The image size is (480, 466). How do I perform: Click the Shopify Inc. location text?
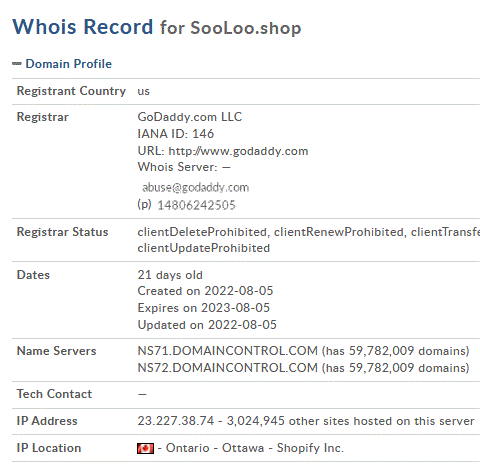(310, 448)
